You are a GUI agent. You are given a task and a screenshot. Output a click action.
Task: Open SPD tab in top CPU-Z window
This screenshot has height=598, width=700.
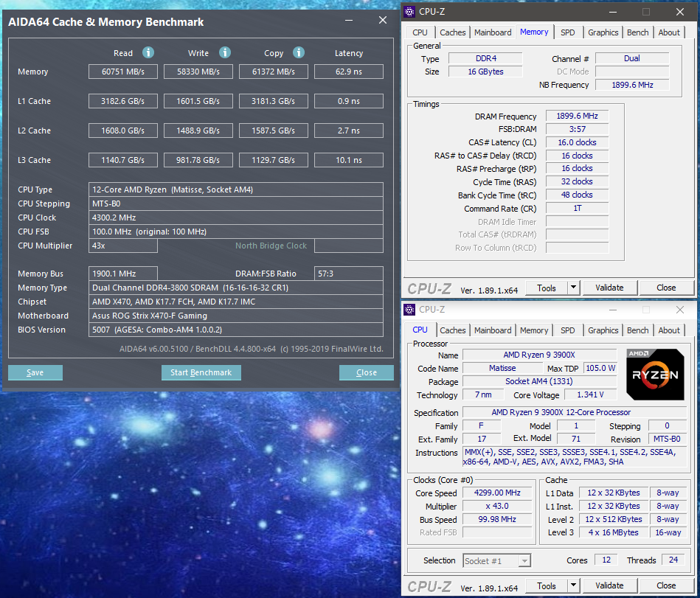(568, 32)
